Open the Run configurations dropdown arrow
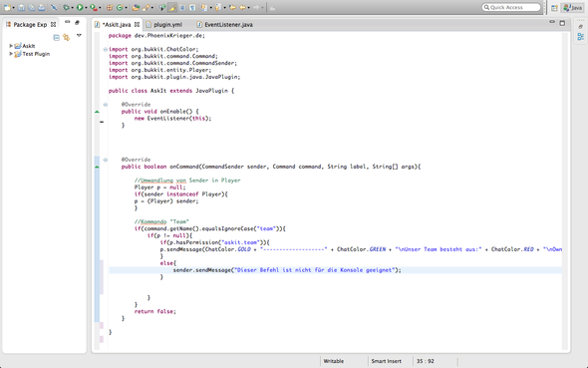Viewport: 588px width, 368px height. [86, 8]
